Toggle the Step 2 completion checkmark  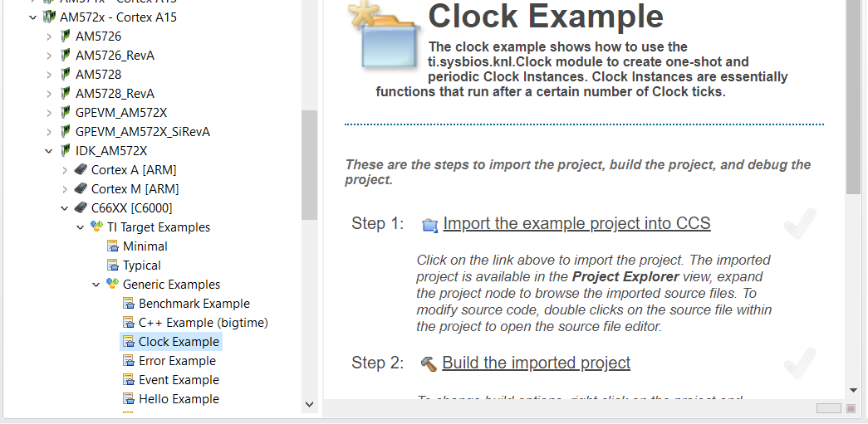click(799, 363)
